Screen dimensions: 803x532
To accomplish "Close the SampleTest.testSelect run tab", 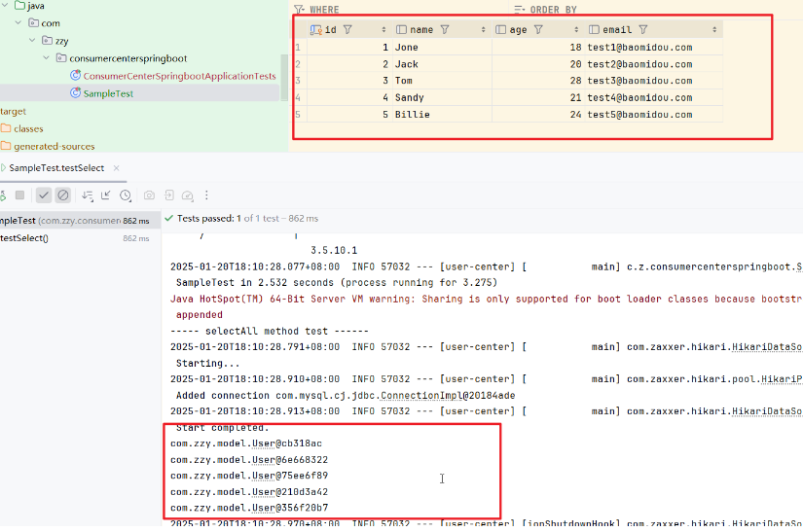I will point(116,168).
